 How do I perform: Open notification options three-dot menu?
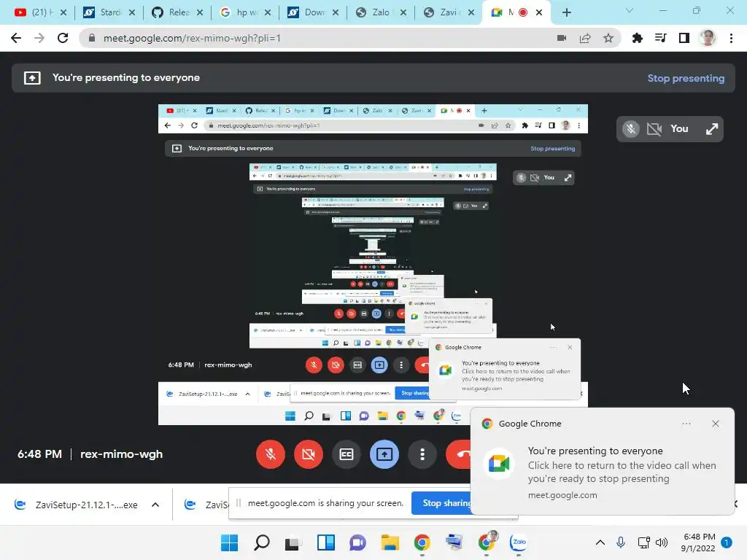pyautogui.click(x=686, y=424)
